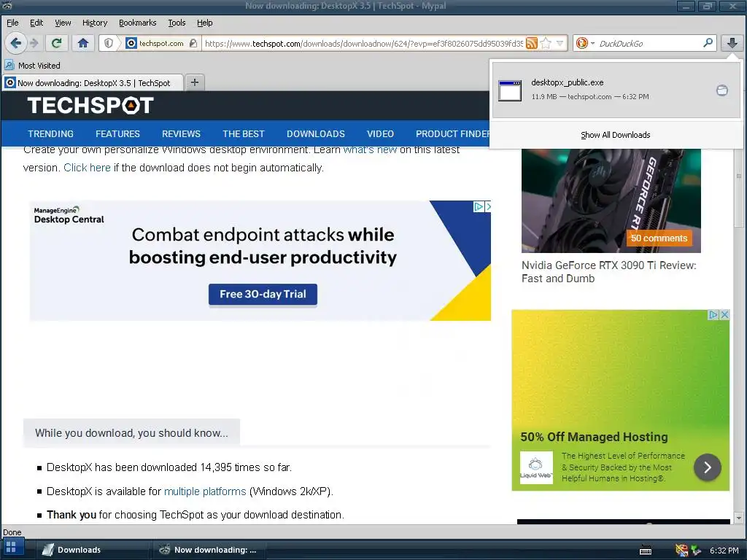Close the Managed Hosting ad
Screen dimensions: 747x560
(724, 315)
